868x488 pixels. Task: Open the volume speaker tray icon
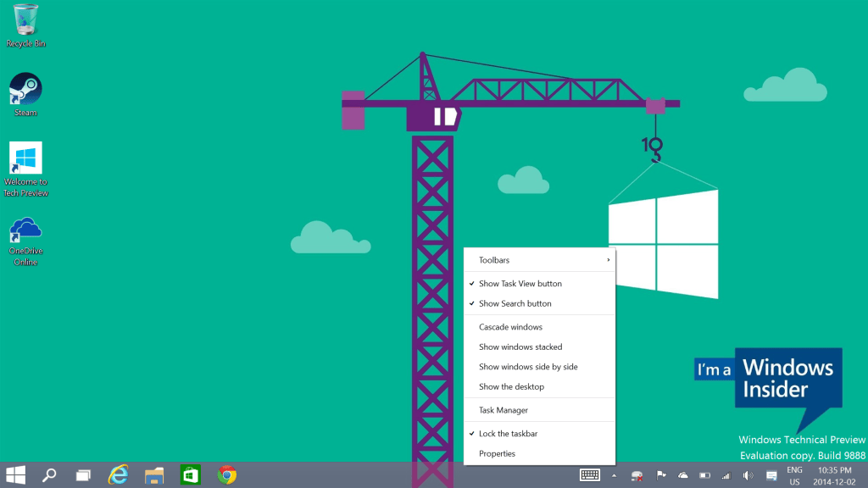coord(748,475)
